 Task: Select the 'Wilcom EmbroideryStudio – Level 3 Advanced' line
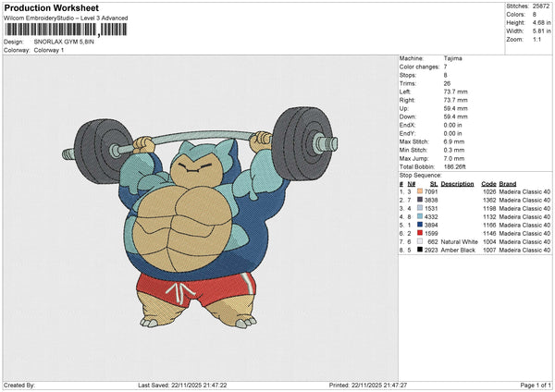tap(66, 18)
